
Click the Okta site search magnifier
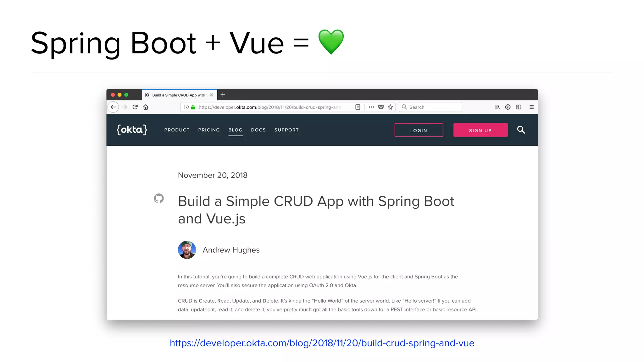pyautogui.click(x=521, y=130)
